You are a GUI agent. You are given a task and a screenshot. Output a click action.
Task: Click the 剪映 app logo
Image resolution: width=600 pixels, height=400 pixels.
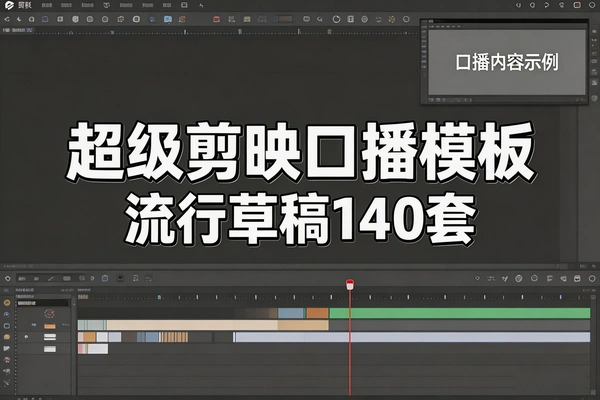[8, 6]
